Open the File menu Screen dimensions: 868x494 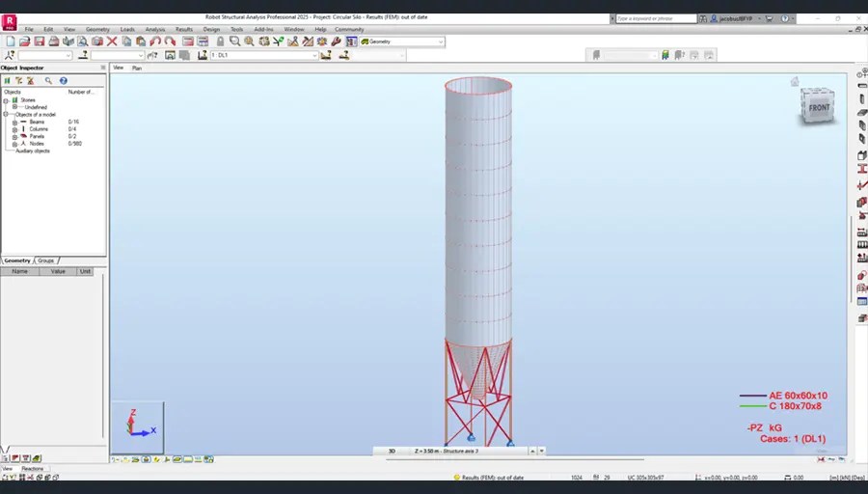29,29
